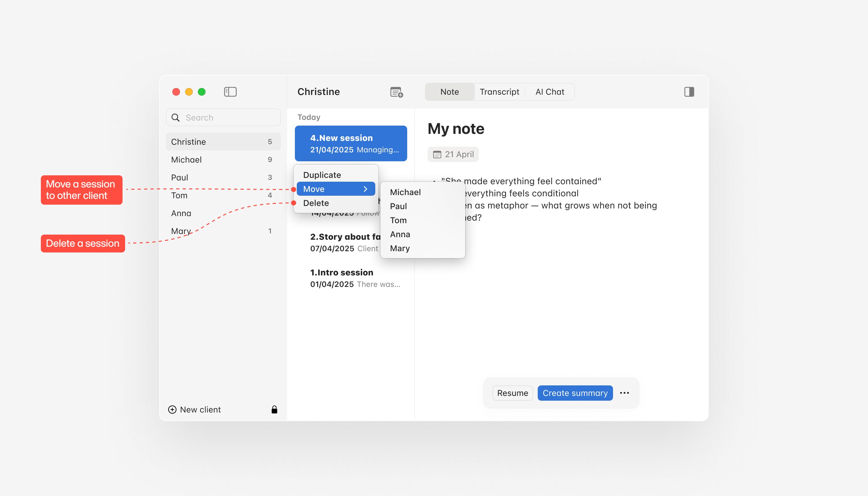Choose Delete from the context menu
Screen dimensions: 868x496
click(x=316, y=203)
